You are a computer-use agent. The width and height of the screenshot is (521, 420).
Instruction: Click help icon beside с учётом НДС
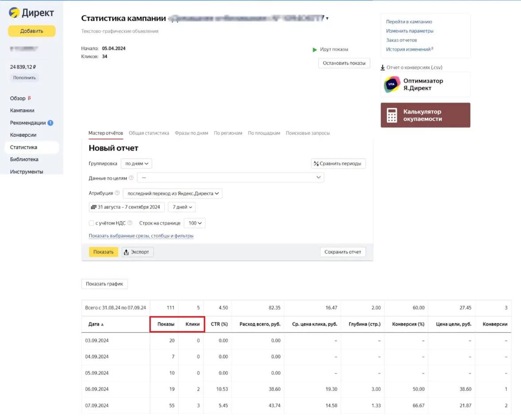130,223
